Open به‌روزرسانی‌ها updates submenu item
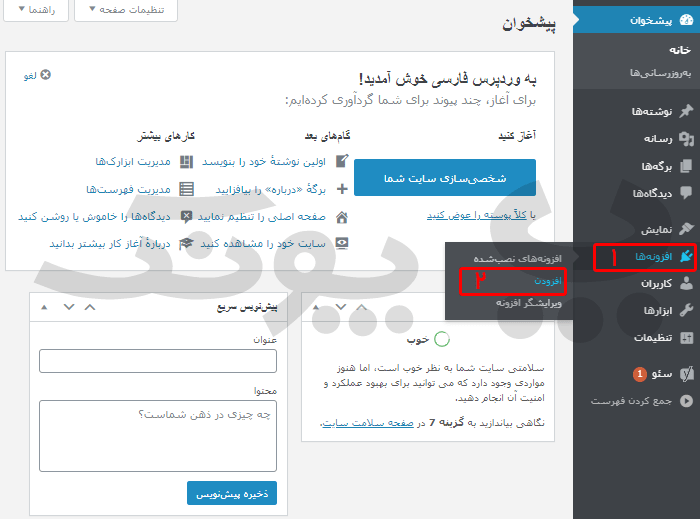 (660, 73)
